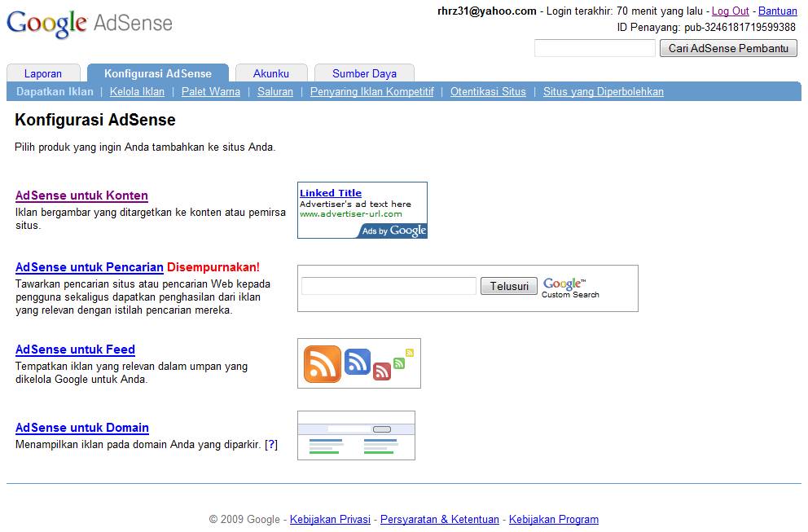Click the www.advertiser-url.com sample text
Image resolution: width=808 pixels, height=532 pixels.
(x=350, y=214)
